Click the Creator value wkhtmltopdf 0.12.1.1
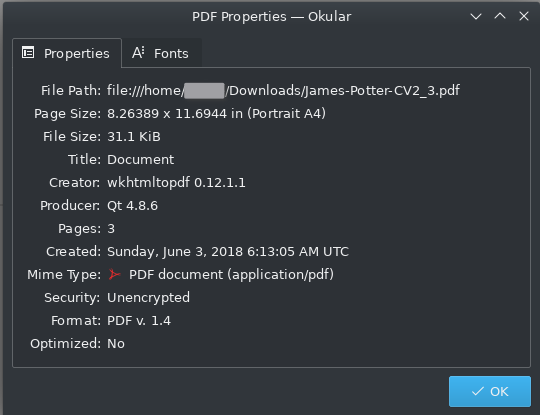The width and height of the screenshot is (540, 415). pos(176,183)
